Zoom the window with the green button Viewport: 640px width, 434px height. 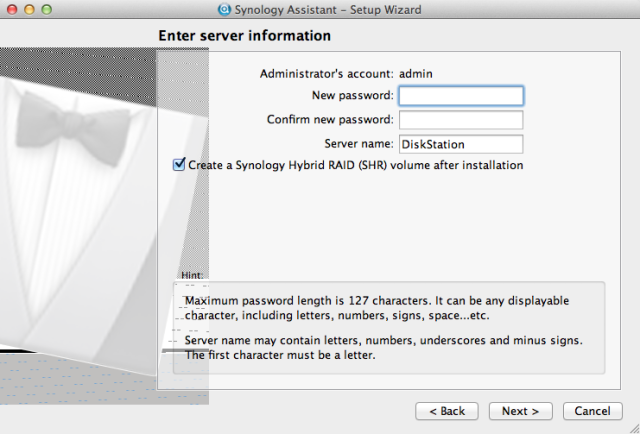pyautogui.click(x=47, y=9)
